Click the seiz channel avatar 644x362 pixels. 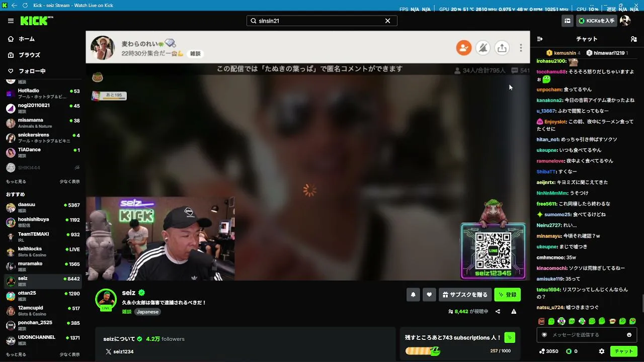coord(106,299)
